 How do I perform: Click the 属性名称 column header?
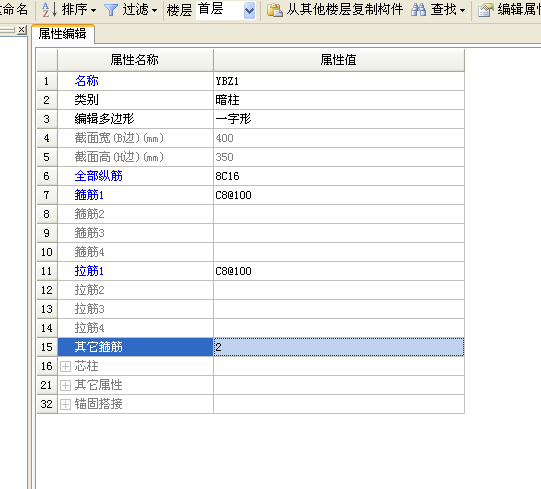pyautogui.click(x=135, y=60)
